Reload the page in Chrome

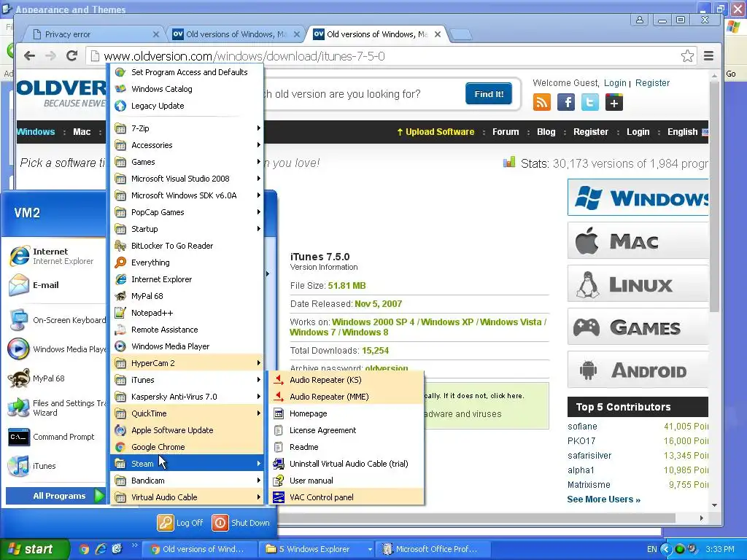(72, 55)
